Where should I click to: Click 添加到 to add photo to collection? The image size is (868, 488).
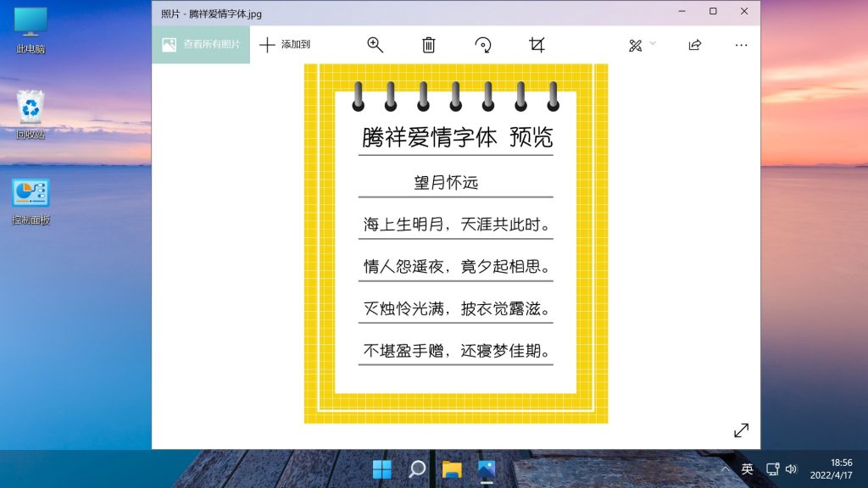pos(285,45)
